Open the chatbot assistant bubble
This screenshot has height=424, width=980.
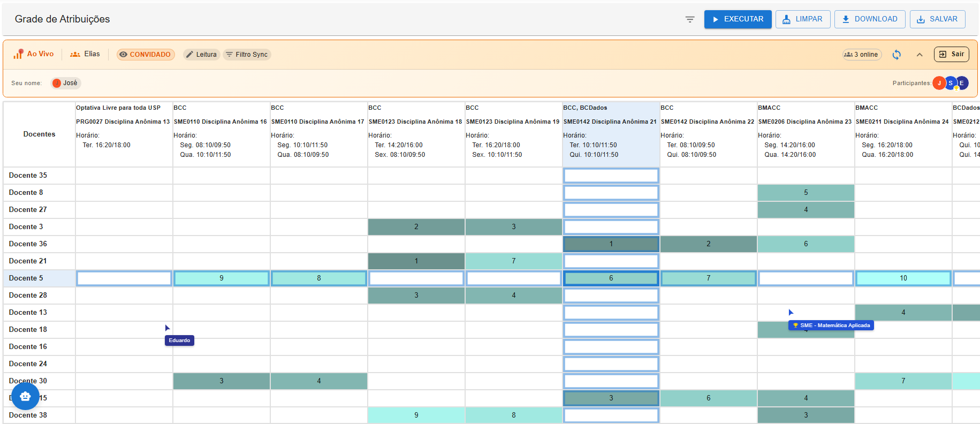pos(25,396)
